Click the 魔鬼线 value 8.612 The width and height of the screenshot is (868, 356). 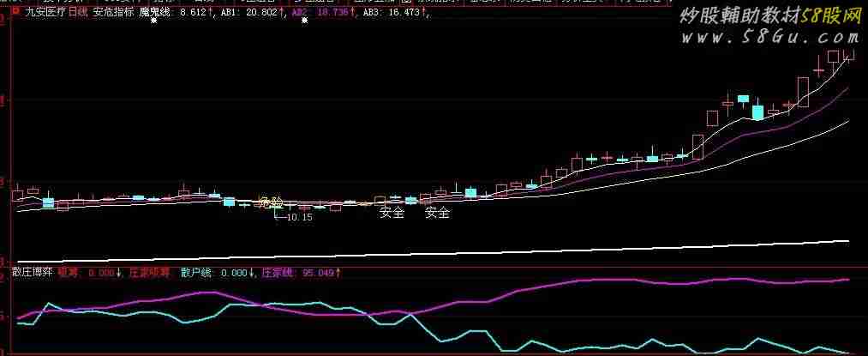pos(194,13)
